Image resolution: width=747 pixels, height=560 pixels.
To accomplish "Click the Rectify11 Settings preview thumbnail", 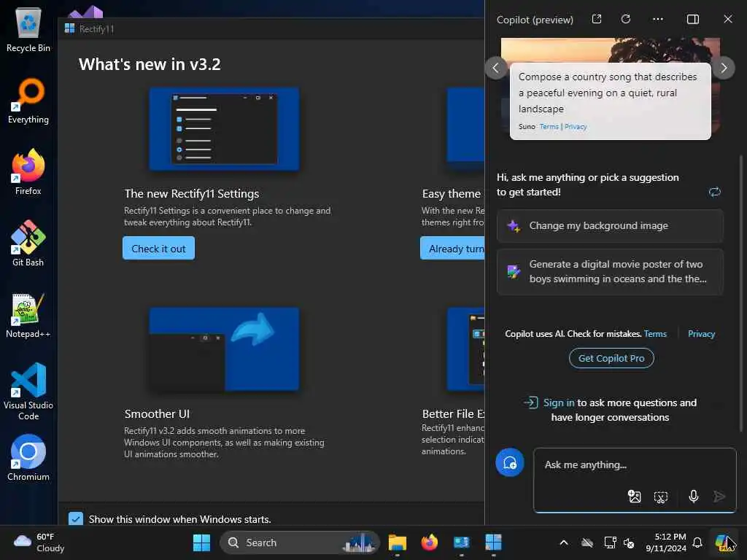I will 225,129.
